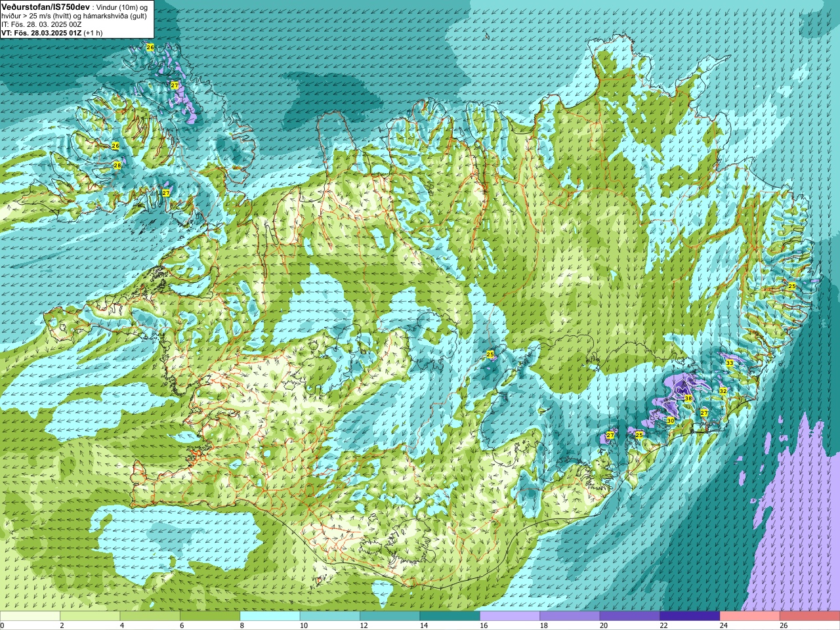The image size is (840, 630).
Task: Click the text 'IT: Fös. 28. 03. 2025 00Z'
Action: [41, 24]
